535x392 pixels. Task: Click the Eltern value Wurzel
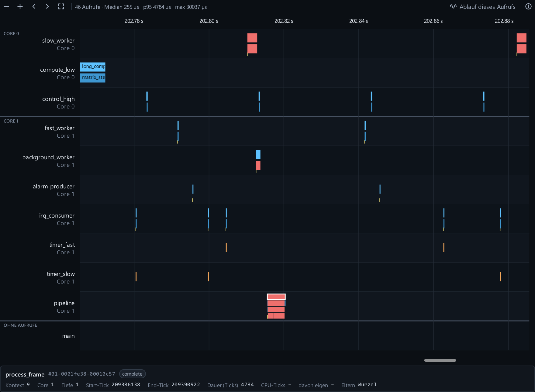pyautogui.click(x=367, y=385)
